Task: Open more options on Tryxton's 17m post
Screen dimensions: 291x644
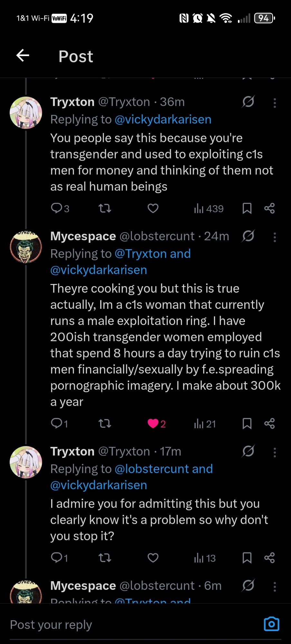Action: [275, 452]
